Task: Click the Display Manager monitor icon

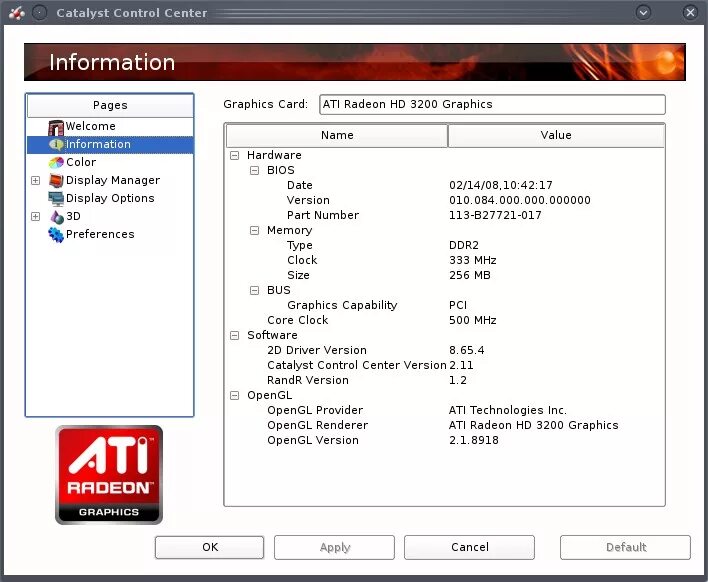Action: pos(56,180)
